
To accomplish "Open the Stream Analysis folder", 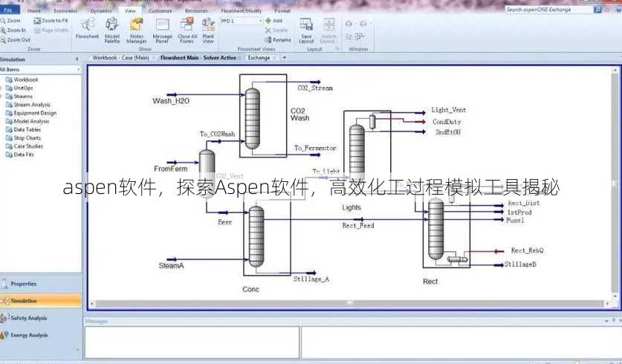I will [27, 105].
